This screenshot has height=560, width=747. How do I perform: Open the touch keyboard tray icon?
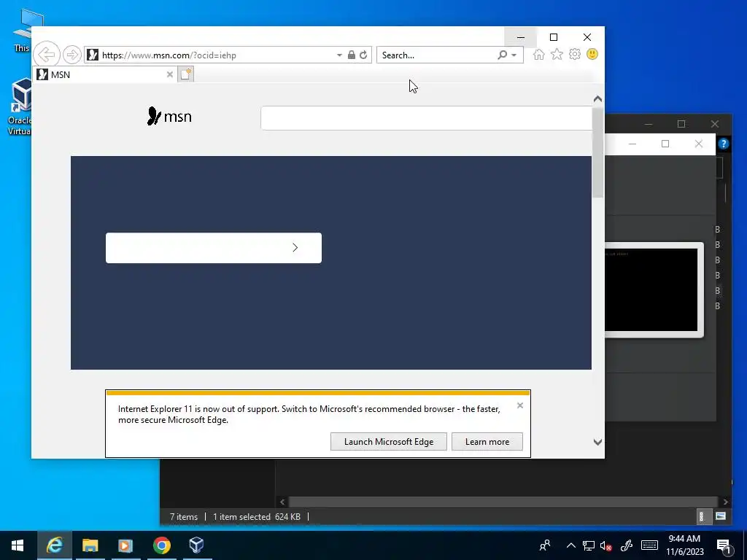point(649,545)
